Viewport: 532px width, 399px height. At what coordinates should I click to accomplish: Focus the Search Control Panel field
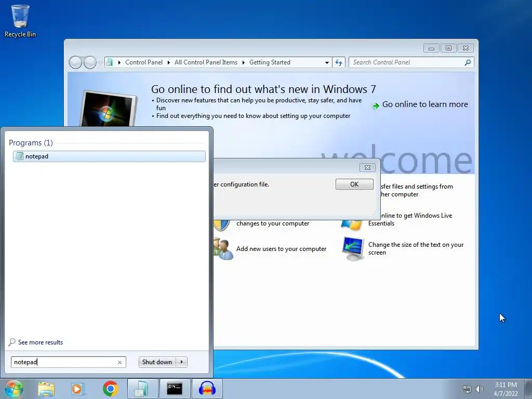coord(407,62)
